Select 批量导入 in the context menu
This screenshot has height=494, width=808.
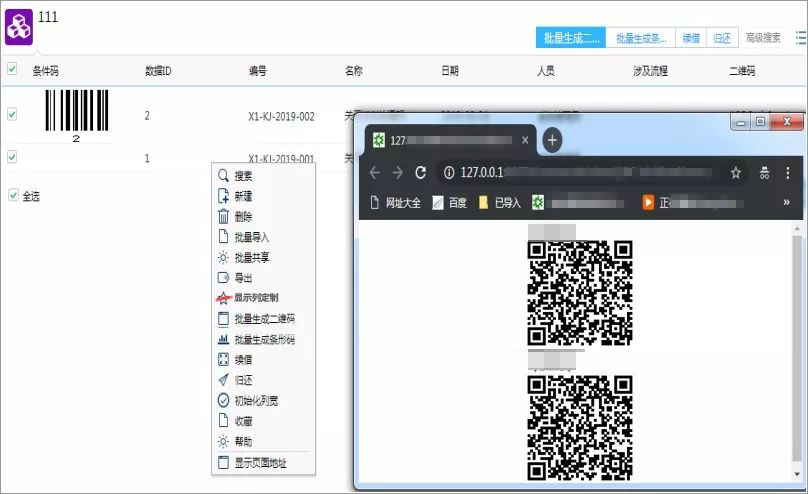[251, 237]
